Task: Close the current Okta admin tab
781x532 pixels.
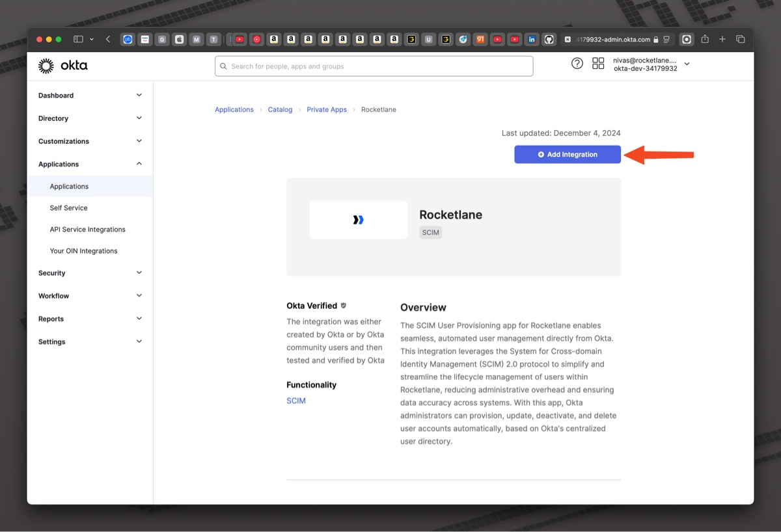Action: click(568, 40)
